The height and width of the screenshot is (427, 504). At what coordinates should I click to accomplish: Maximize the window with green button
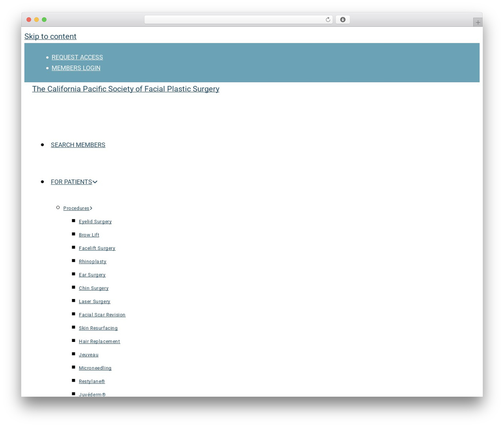[x=44, y=20]
